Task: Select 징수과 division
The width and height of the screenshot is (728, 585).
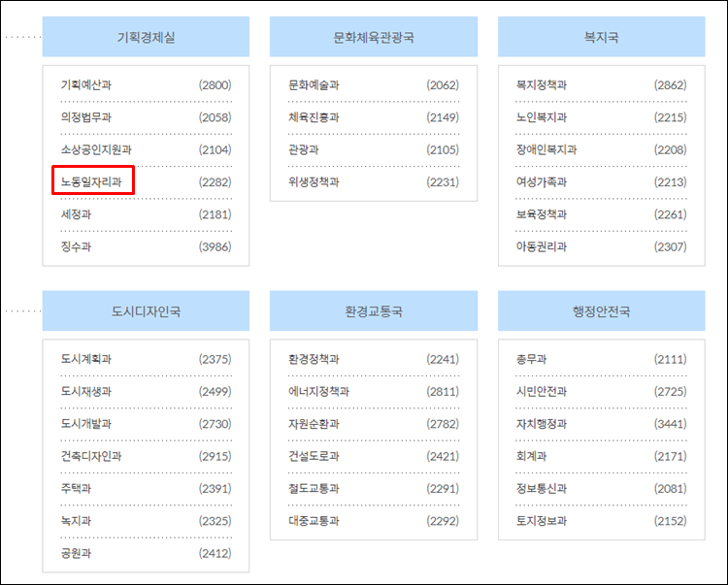Action: 76,246
